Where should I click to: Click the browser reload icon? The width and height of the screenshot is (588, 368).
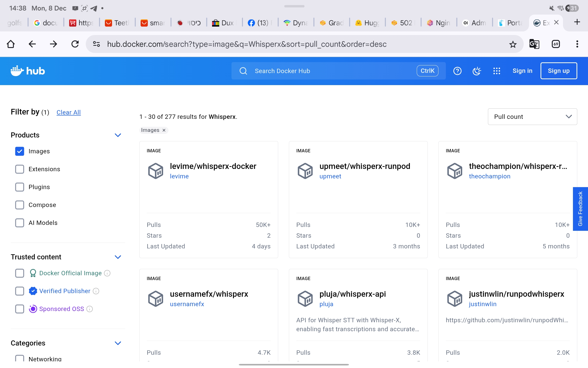75,44
